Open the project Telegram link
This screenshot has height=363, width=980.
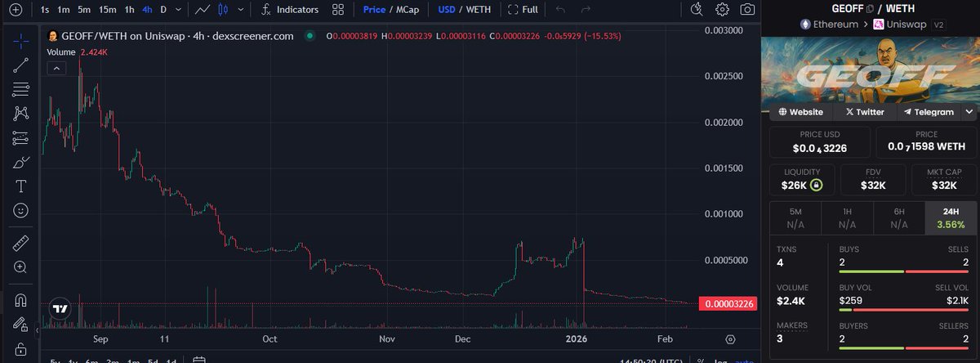(929, 111)
